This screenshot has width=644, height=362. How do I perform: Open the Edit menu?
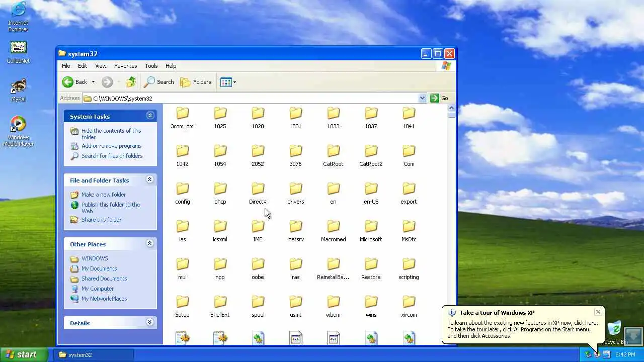[83, 66]
